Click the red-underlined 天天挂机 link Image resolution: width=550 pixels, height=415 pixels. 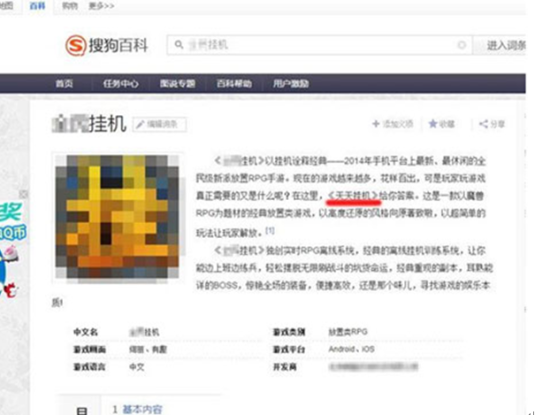click(x=354, y=195)
